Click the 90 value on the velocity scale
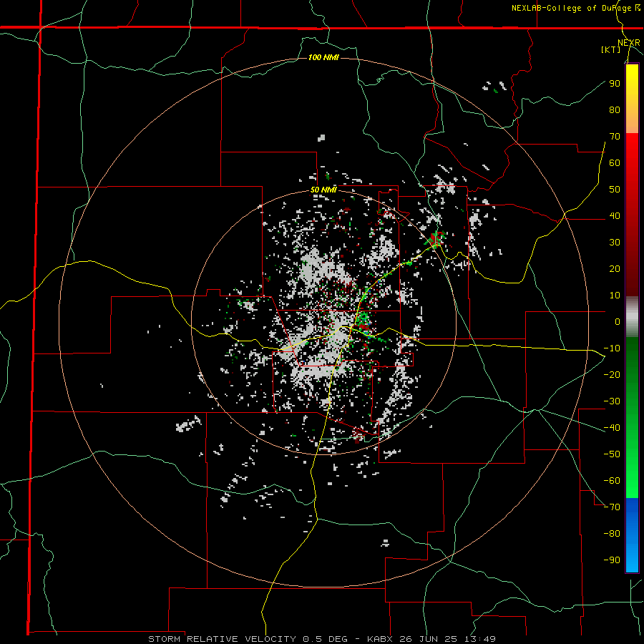644x644 pixels. [615, 84]
